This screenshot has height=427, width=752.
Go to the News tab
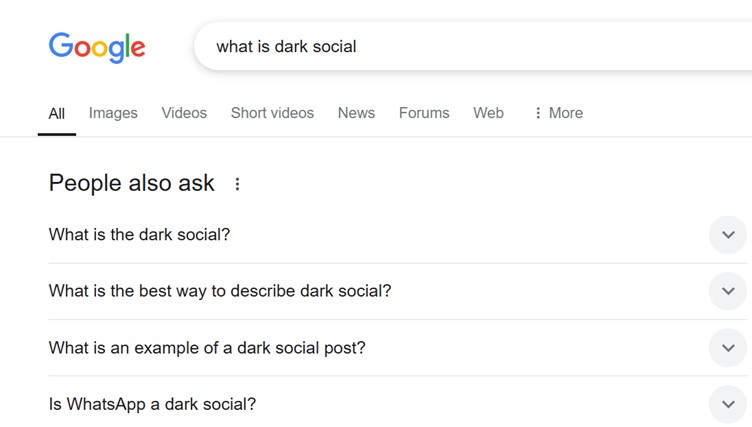pyautogui.click(x=356, y=113)
